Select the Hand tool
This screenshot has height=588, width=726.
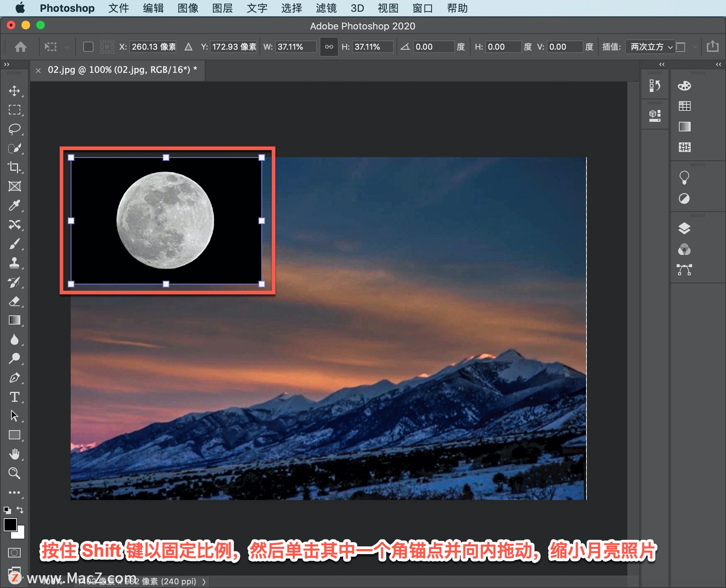(x=14, y=454)
